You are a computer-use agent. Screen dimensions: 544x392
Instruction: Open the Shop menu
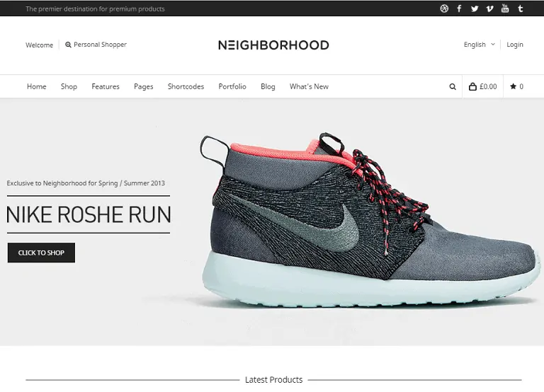(69, 86)
